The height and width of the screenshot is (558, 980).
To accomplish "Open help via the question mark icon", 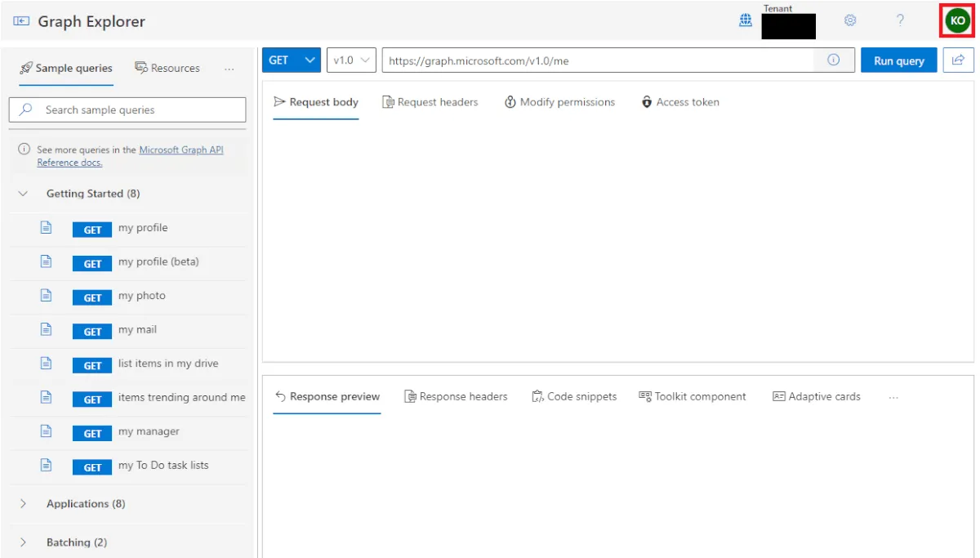I will tap(900, 20).
